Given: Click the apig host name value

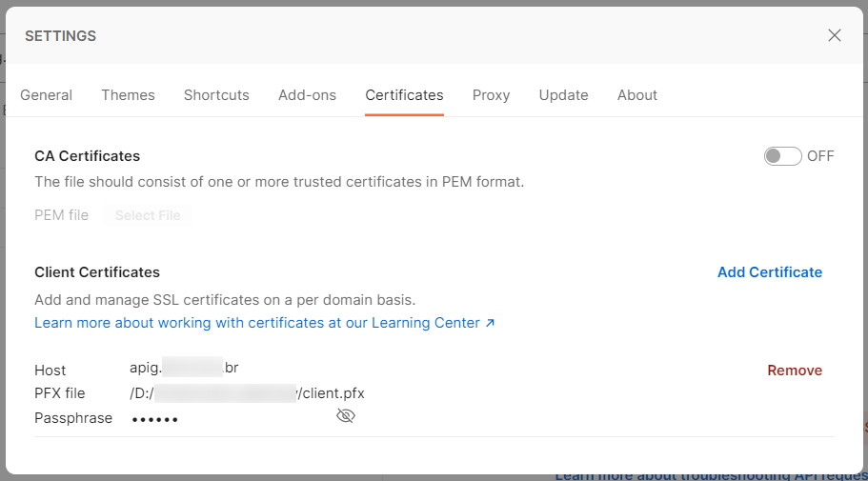Looking at the screenshot, I should coord(184,367).
